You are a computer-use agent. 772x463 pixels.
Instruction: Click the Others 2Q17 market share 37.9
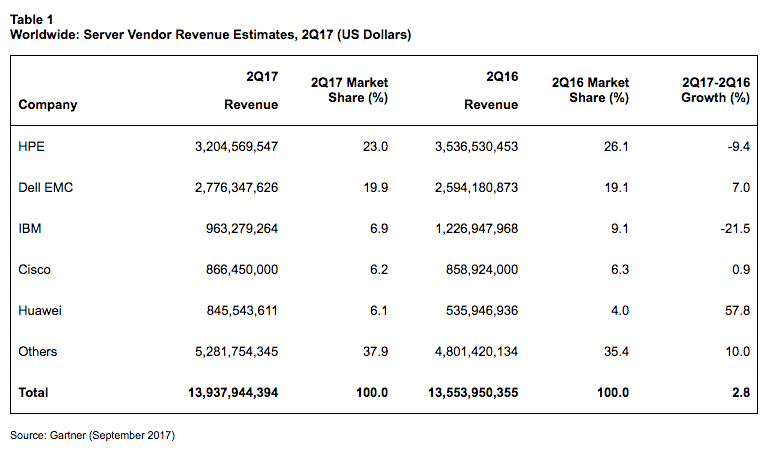click(376, 351)
